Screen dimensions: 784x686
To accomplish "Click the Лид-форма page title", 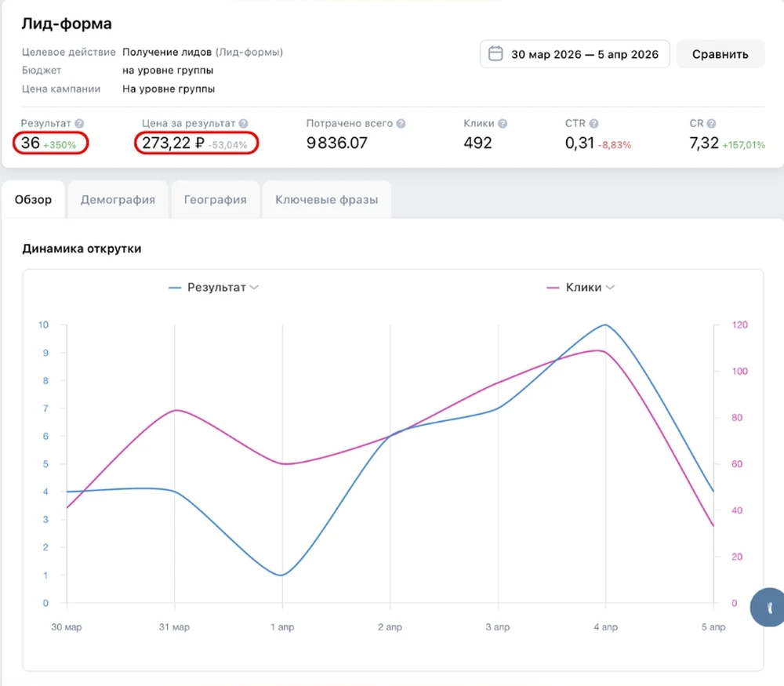I will (67, 24).
